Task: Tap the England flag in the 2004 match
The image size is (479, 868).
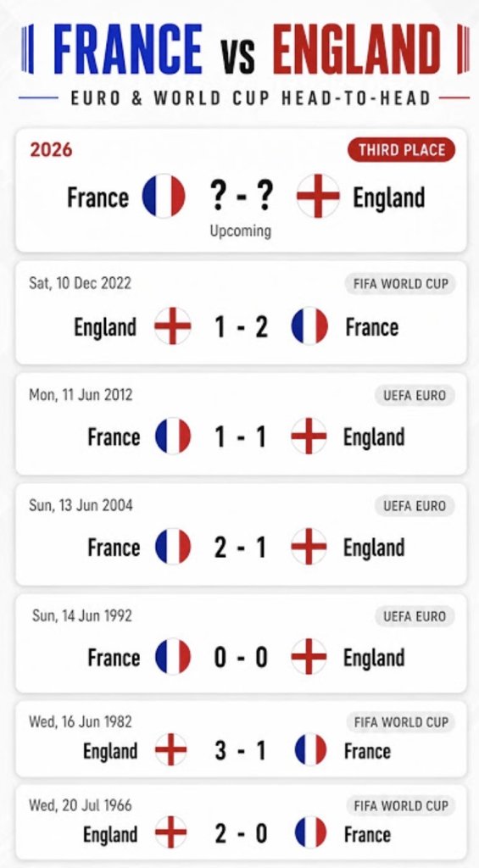Action: [x=309, y=547]
